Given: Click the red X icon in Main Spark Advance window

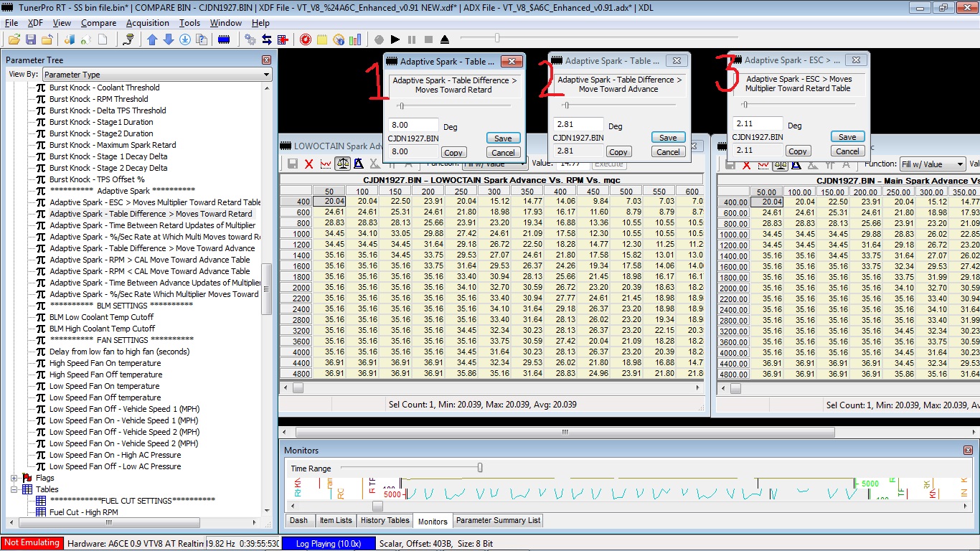Looking at the screenshot, I should pos(748,164).
